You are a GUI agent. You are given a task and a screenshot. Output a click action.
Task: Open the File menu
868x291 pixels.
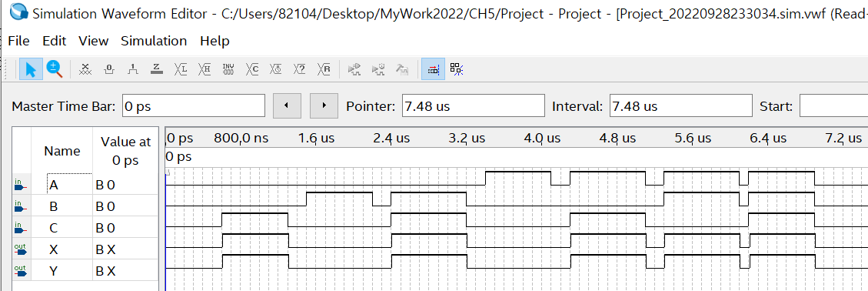(18, 41)
